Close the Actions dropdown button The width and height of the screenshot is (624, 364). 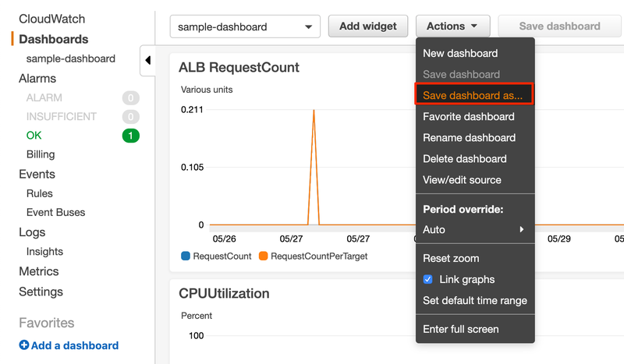452,27
